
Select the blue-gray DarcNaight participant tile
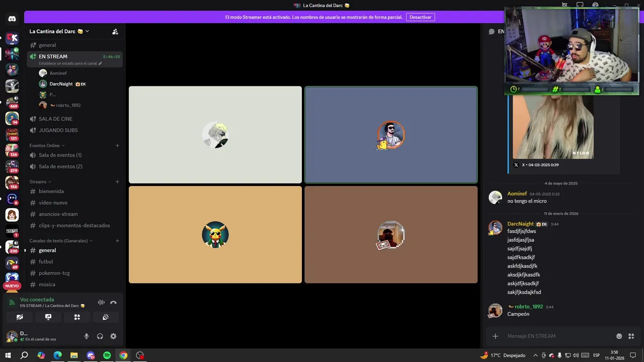point(391,135)
